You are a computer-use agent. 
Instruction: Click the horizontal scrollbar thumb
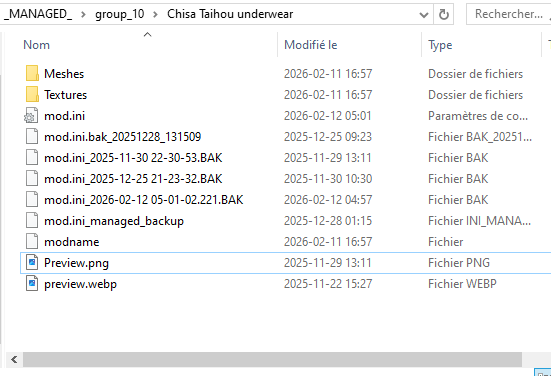pyautogui.click(x=272, y=360)
